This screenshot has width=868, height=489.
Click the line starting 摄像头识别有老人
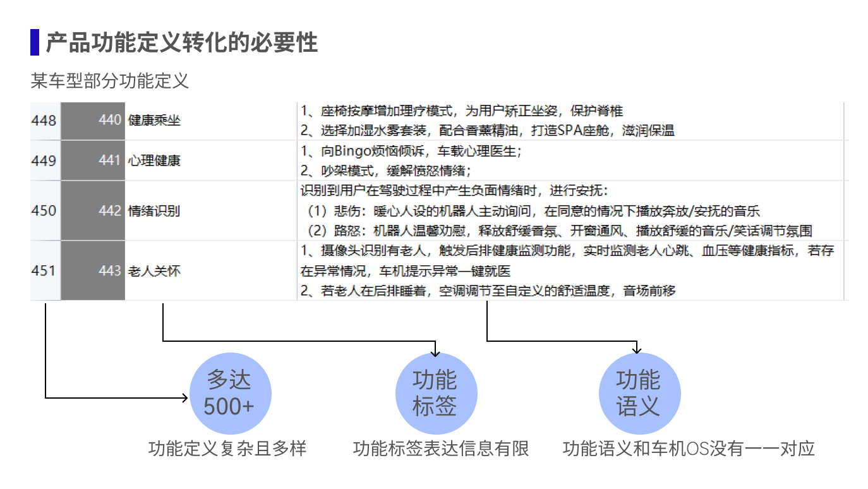[567, 251]
